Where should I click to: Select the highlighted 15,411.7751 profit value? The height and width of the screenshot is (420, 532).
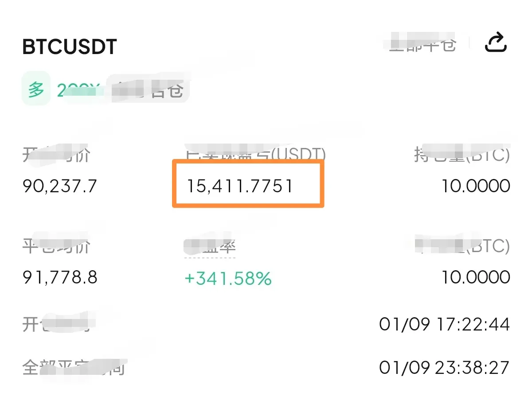tap(240, 186)
